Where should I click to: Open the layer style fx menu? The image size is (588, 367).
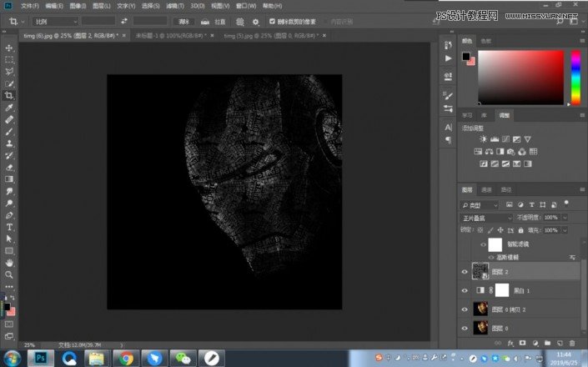click(510, 343)
